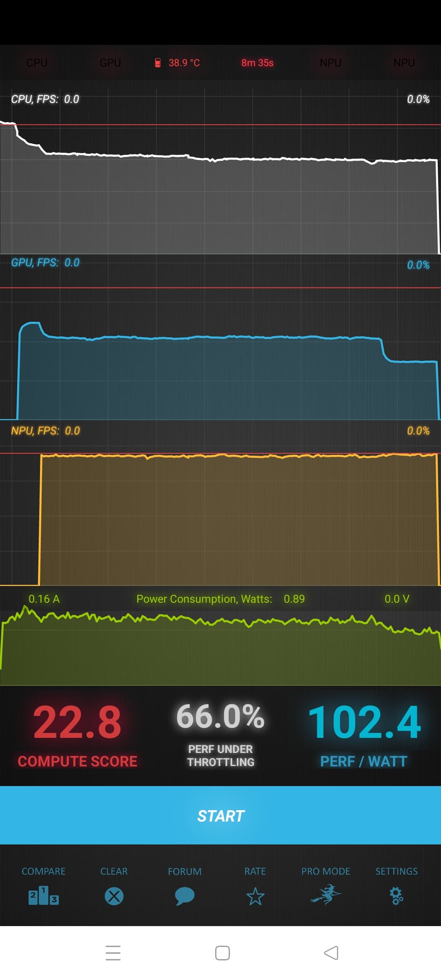Open the Forum speech bubble icon

click(185, 896)
